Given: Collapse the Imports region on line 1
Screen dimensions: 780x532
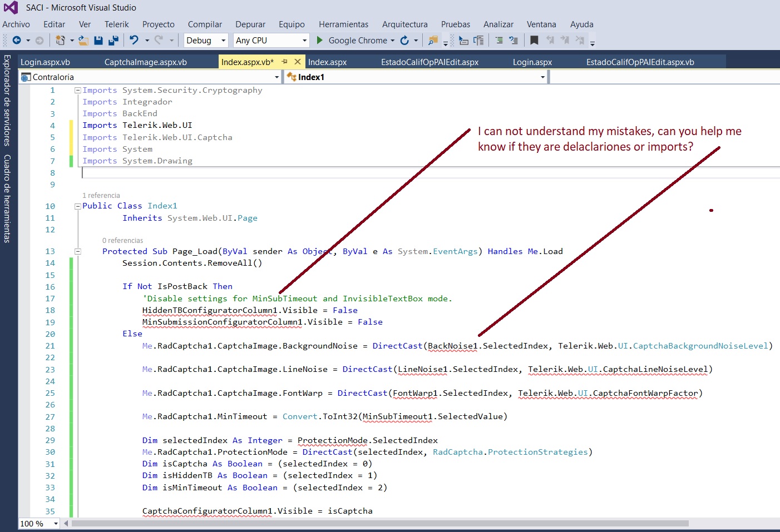Looking at the screenshot, I should (x=78, y=90).
